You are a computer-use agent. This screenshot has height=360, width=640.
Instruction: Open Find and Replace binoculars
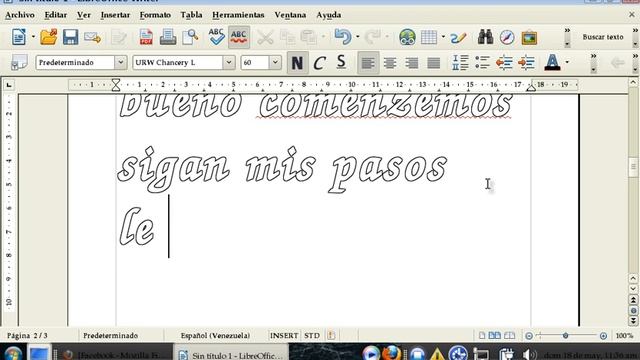coord(485,37)
